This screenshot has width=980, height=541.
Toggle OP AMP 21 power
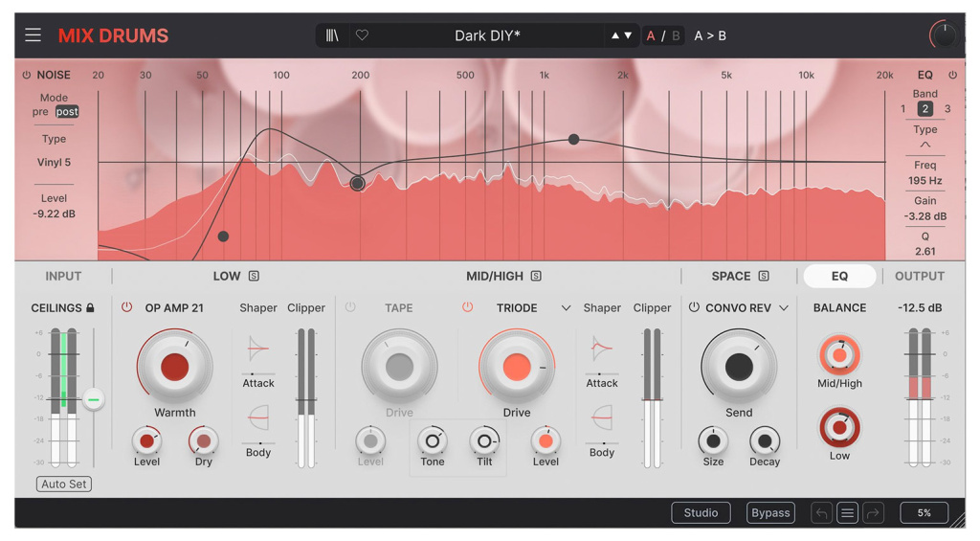tap(127, 307)
